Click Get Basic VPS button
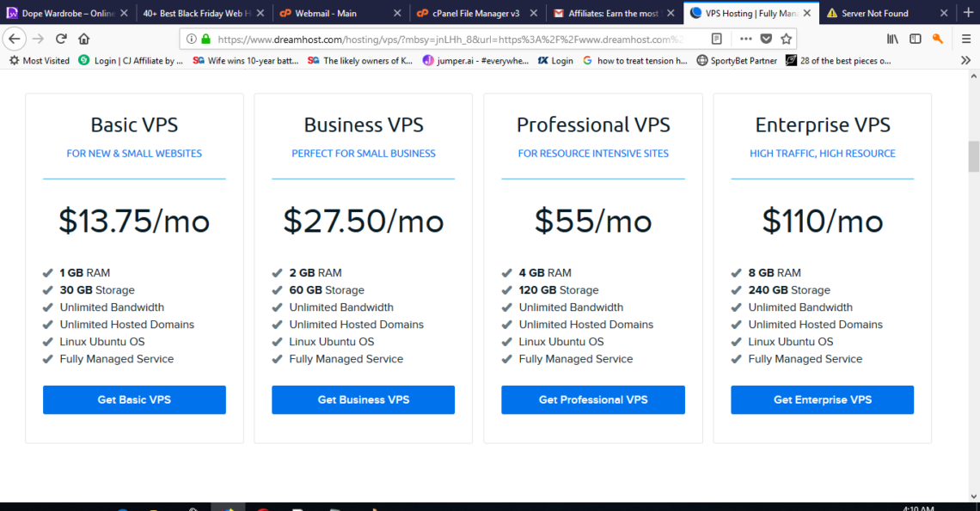Image resolution: width=980 pixels, height=511 pixels. tap(134, 400)
